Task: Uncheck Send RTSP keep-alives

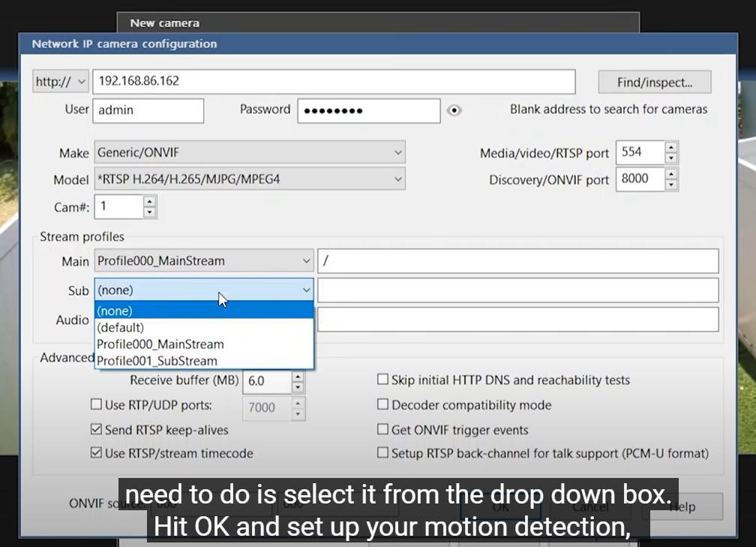Action: click(96, 430)
